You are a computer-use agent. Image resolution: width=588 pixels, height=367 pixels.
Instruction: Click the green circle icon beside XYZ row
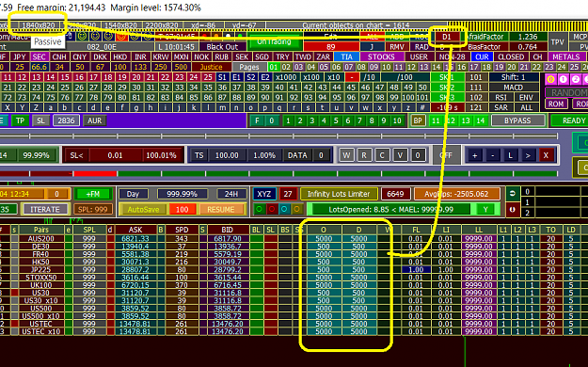pyautogui.click(x=259, y=209)
